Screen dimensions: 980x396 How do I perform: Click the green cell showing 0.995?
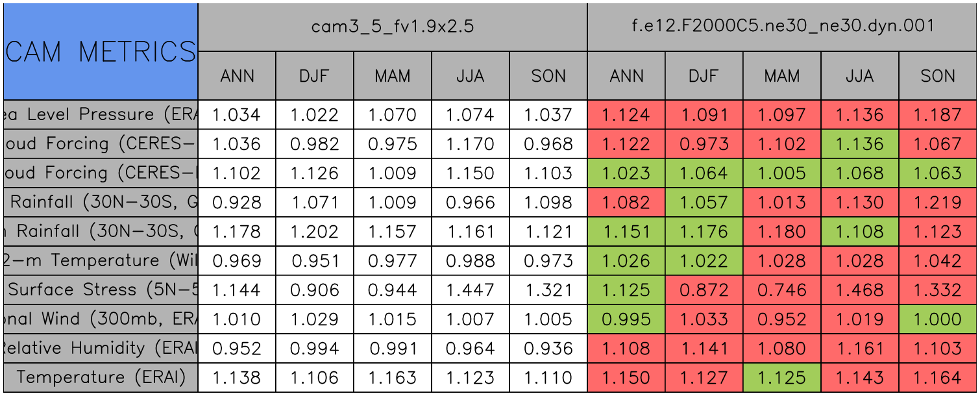[626, 319]
